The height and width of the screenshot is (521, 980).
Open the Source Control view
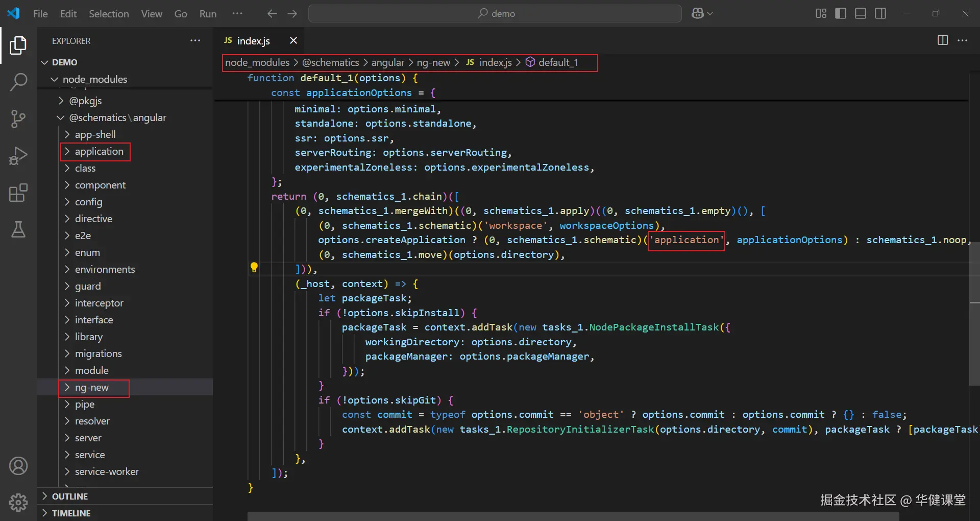coord(18,119)
